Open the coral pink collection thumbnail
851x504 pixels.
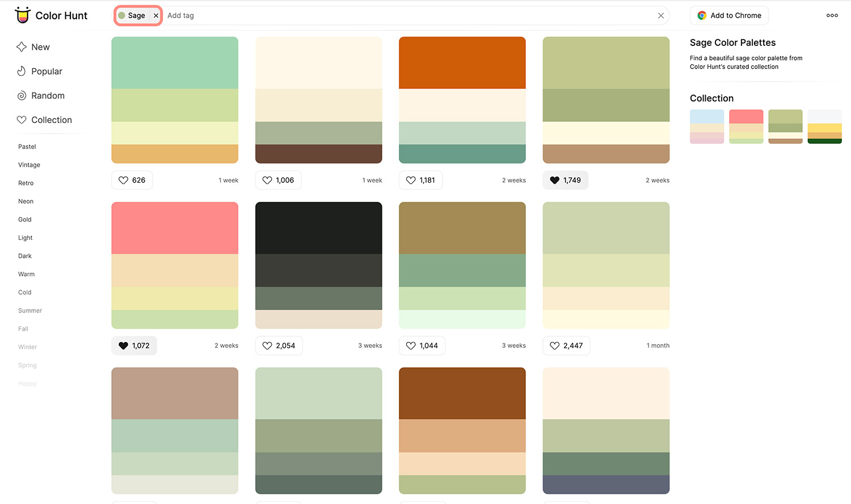pos(746,126)
